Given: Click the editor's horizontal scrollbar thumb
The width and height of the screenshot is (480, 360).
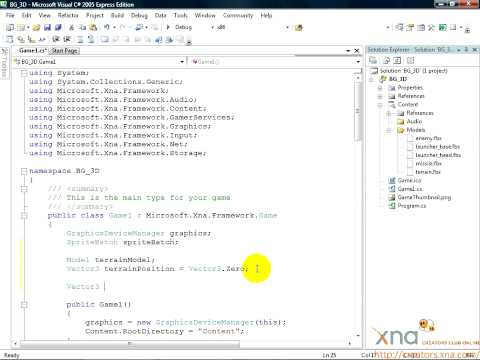Looking at the screenshot, I should [x=130, y=343].
